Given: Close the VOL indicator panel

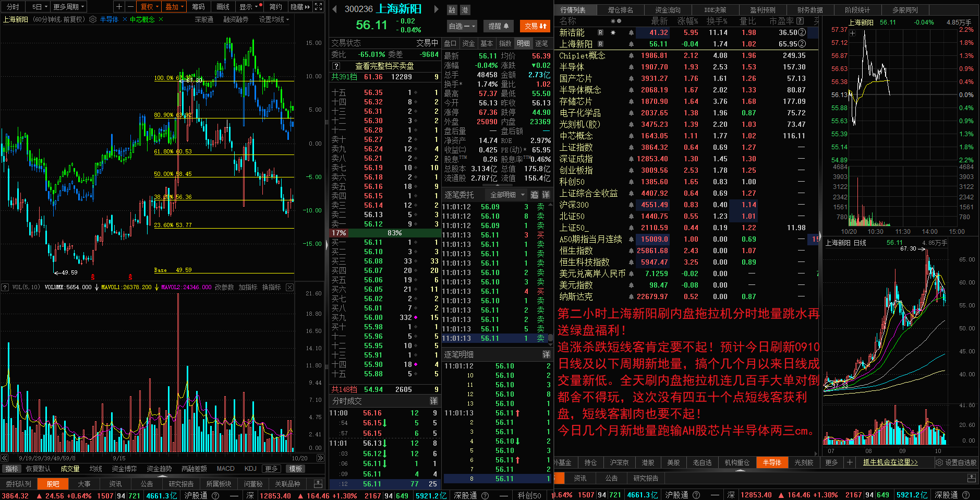Looking at the screenshot, I should (x=290, y=287).
